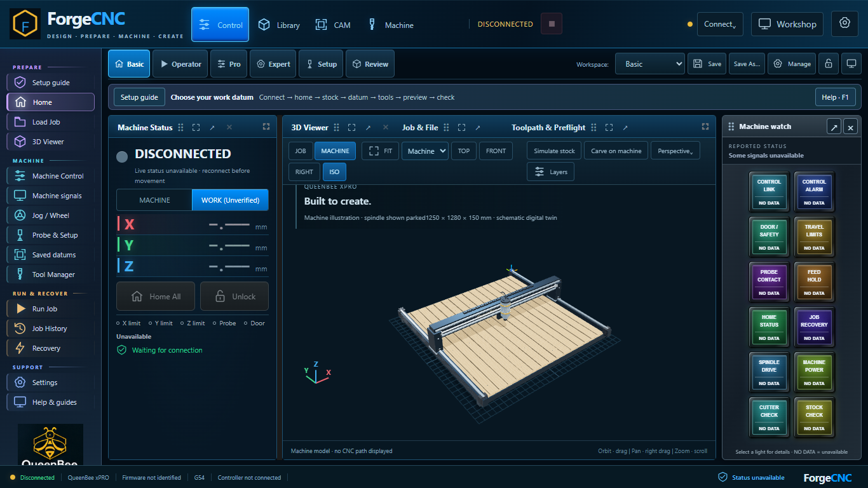868x488 pixels.
Task: Switch coordinates to MACHINE mode
Action: (x=154, y=200)
